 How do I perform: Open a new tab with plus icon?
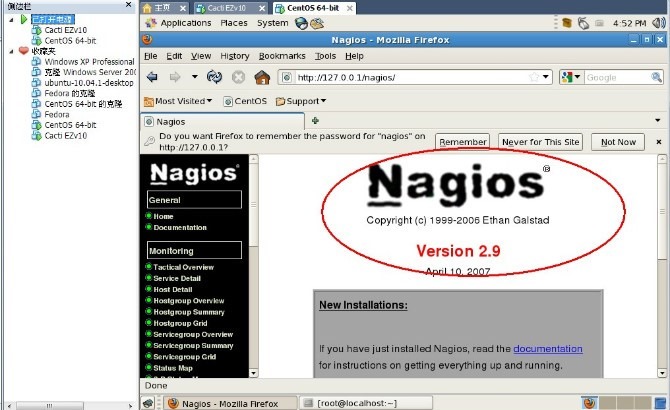tap(315, 121)
